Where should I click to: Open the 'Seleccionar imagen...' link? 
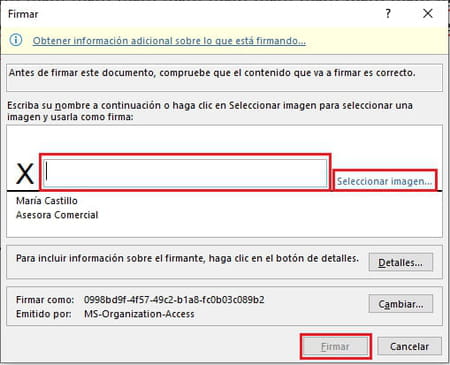tap(384, 181)
